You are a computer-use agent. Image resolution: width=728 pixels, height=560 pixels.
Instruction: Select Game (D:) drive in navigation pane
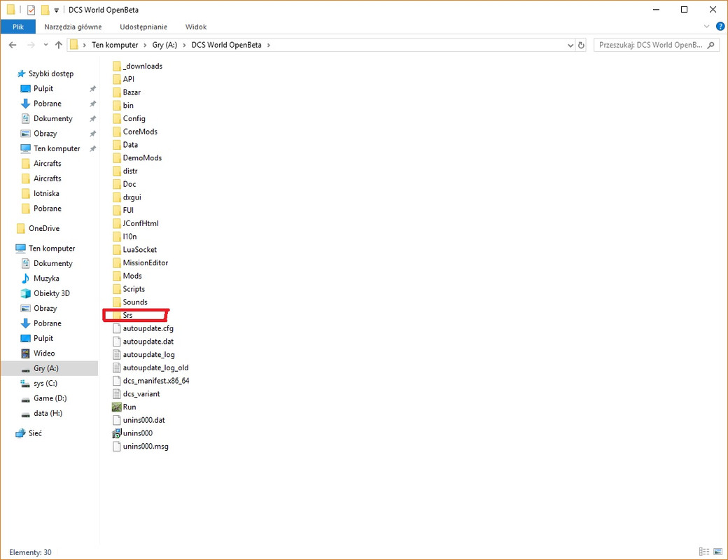point(50,398)
